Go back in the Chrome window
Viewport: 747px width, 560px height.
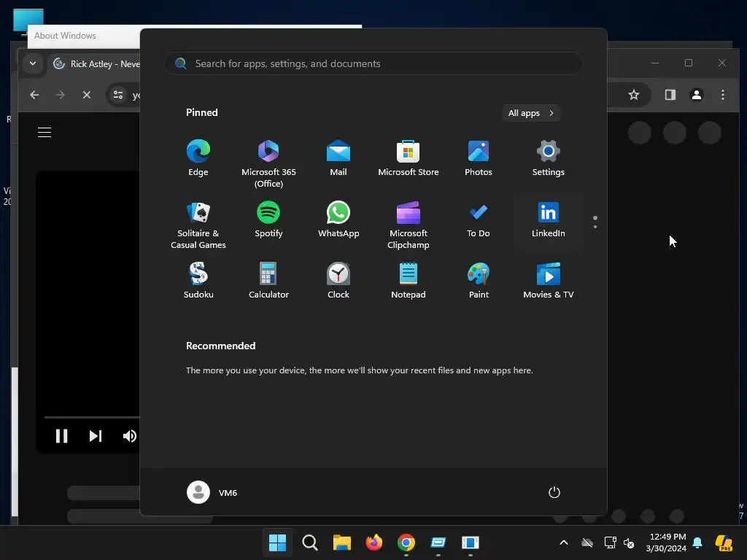click(x=34, y=95)
